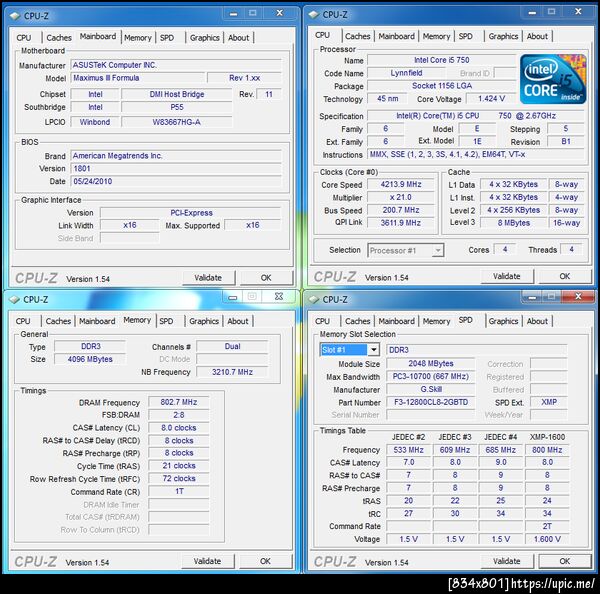The height and width of the screenshot is (594, 600).
Task: Click OK in the SPD window
Action: click(565, 561)
